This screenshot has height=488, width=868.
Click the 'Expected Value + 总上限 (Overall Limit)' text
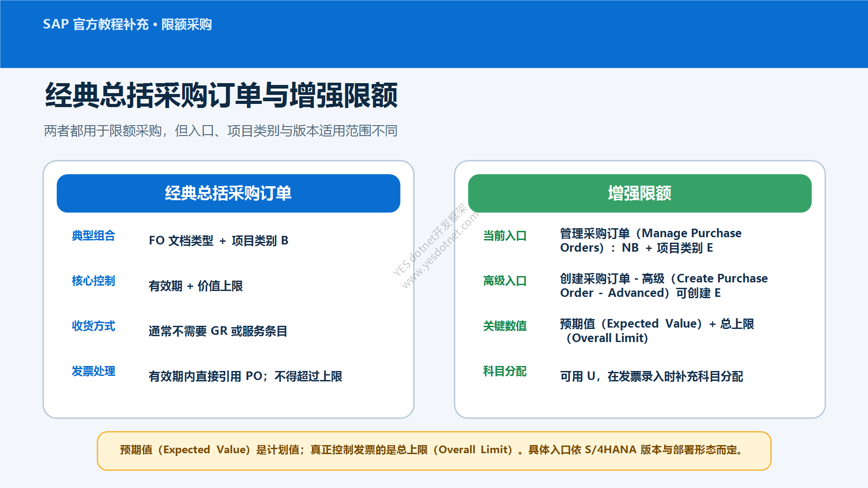[x=657, y=331]
